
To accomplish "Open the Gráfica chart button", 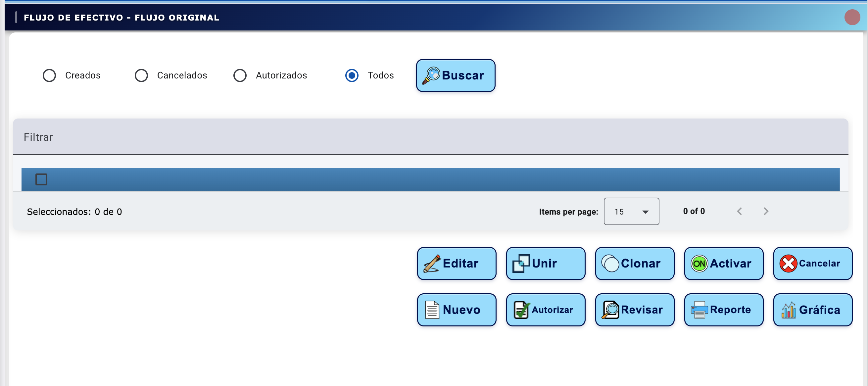I will [x=812, y=310].
